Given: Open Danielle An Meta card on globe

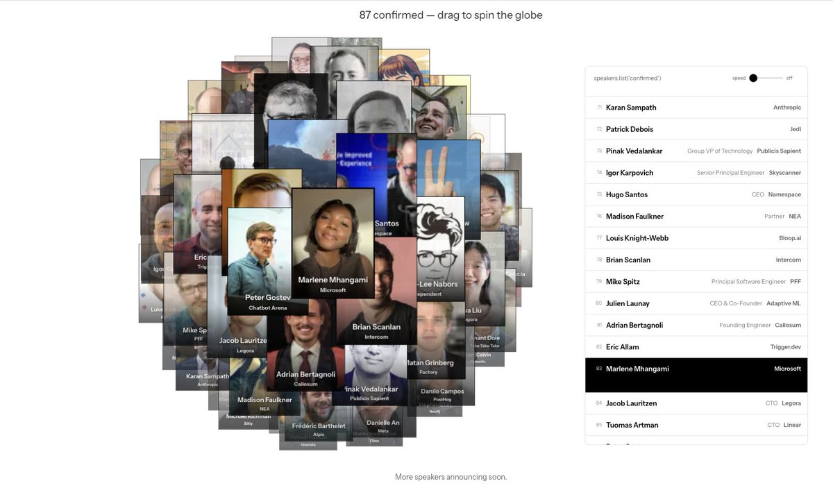Looking at the screenshot, I should click(383, 421).
